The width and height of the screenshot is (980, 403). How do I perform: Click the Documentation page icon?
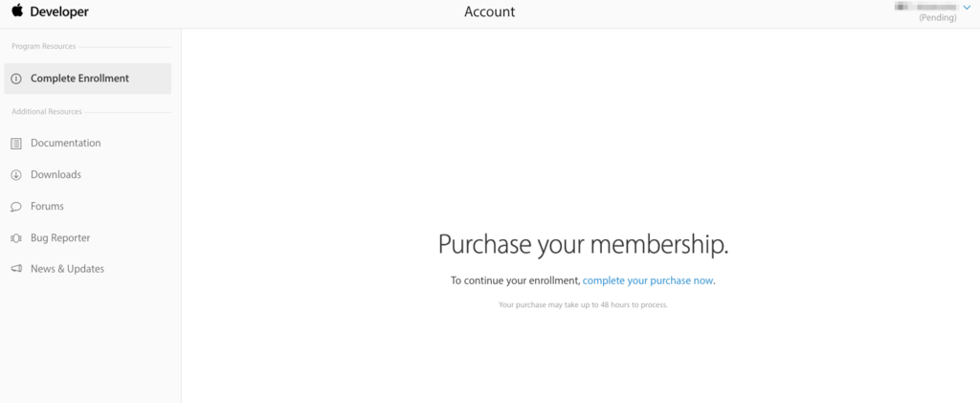(x=16, y=144)
